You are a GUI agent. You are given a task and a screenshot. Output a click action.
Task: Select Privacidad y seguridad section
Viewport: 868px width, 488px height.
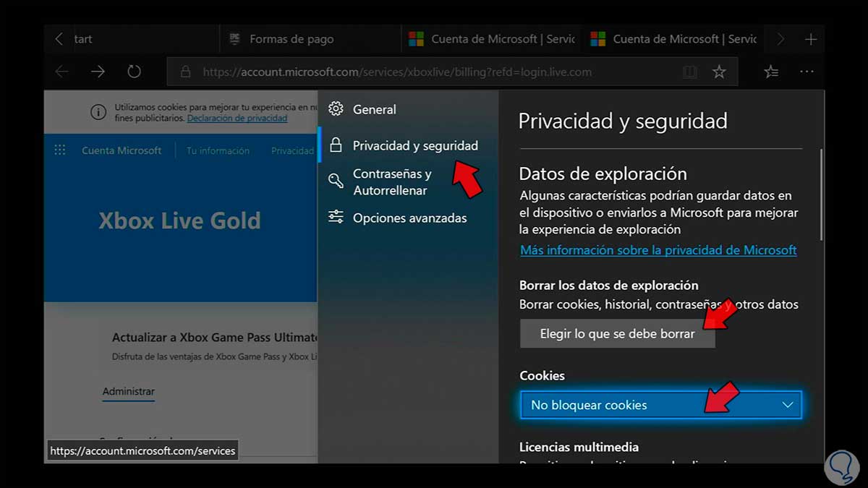408,145
